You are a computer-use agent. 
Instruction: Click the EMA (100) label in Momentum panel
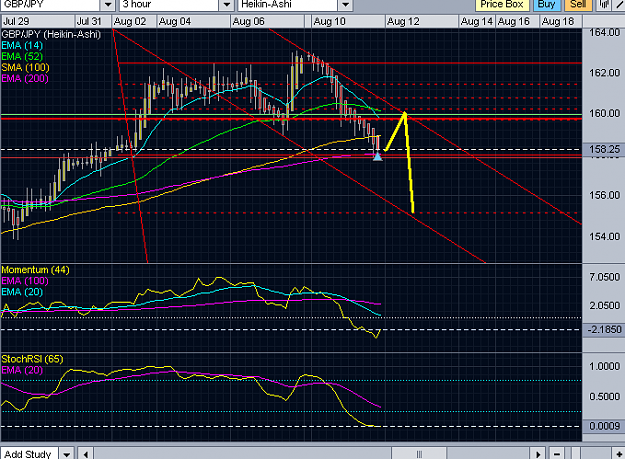tap(25, 281)
